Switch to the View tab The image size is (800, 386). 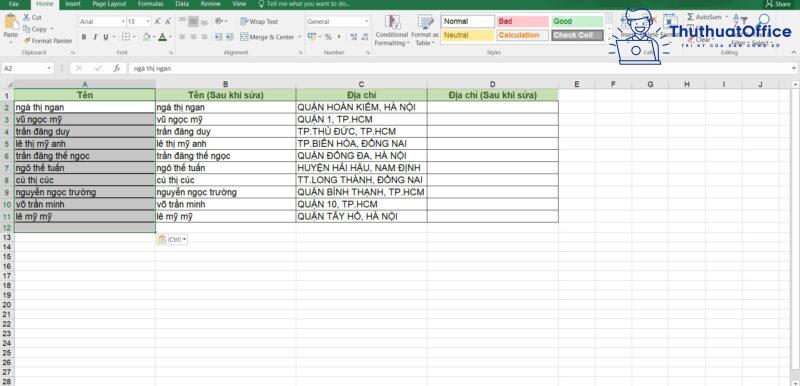pos(239,4)
